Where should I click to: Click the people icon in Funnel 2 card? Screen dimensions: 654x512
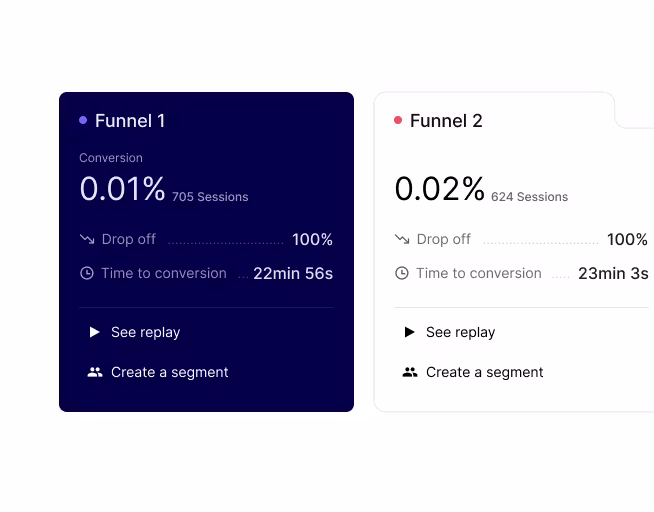(410, 372)
